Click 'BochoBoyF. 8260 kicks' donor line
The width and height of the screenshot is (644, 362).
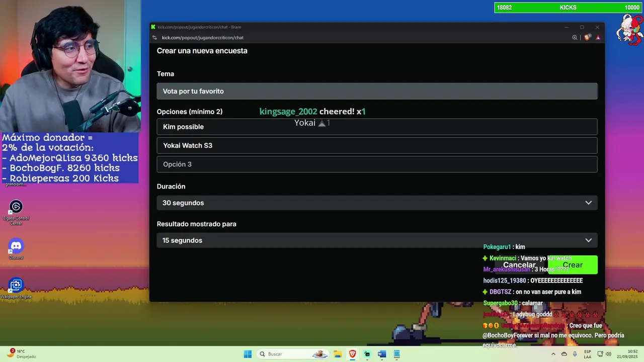tap(61, 168)
